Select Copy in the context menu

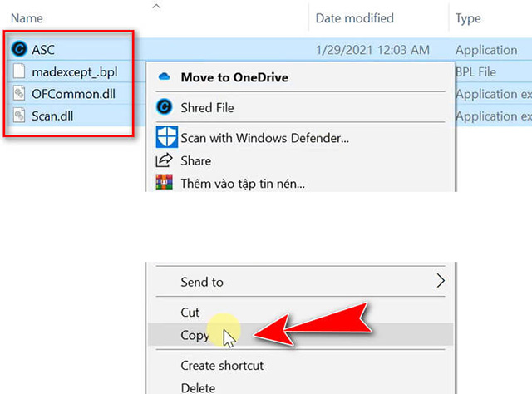(x=301, y=335)
